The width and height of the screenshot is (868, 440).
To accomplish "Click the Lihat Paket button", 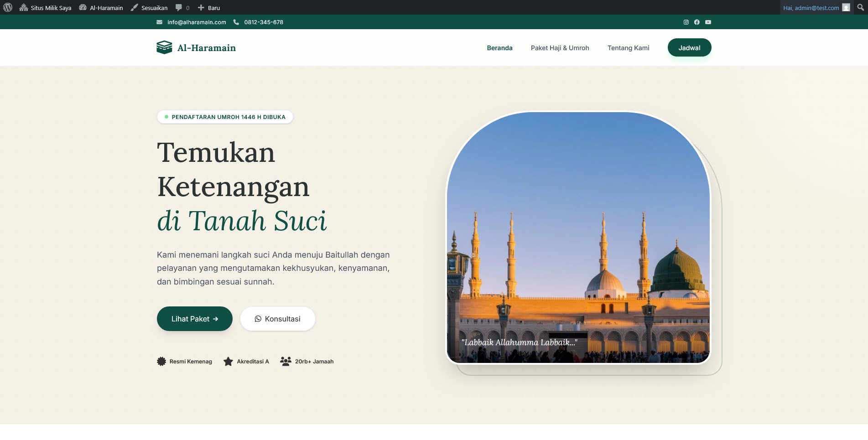I will click(195, 319).
